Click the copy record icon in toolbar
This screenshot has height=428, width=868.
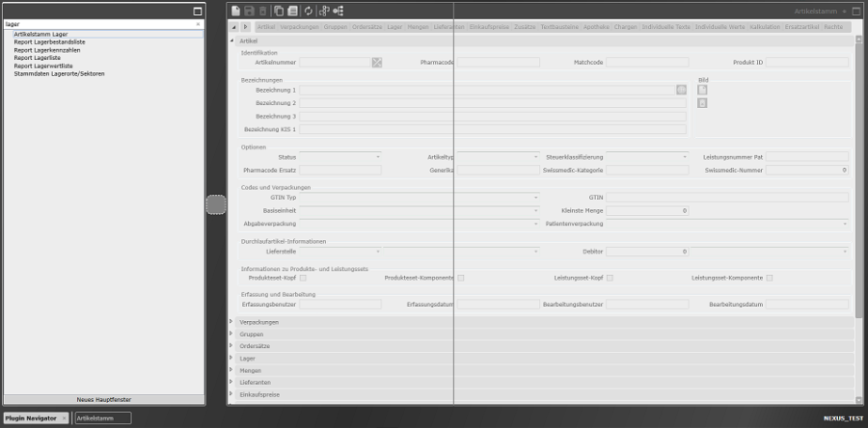(279, 11)
